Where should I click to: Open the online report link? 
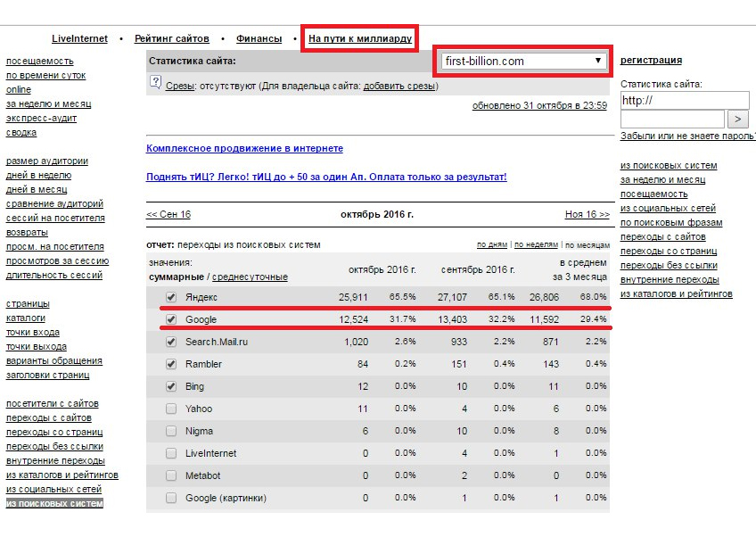[x=19, y=90]
